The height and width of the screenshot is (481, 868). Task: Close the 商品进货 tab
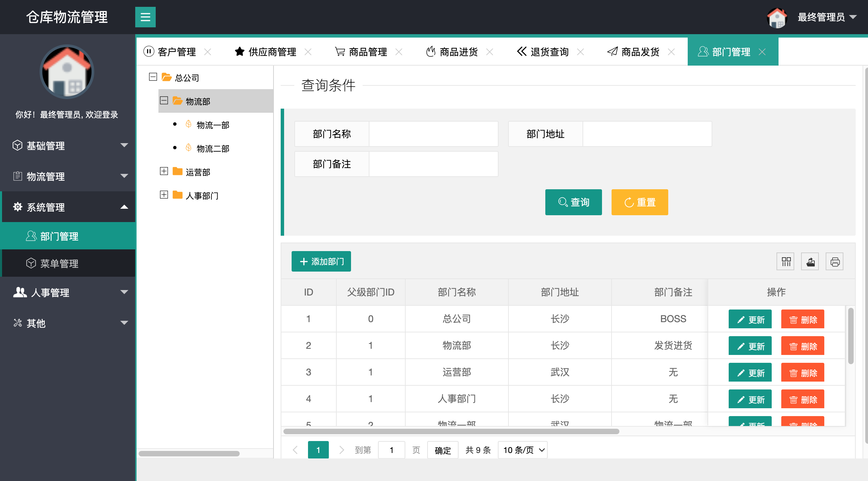click(490, 52)
